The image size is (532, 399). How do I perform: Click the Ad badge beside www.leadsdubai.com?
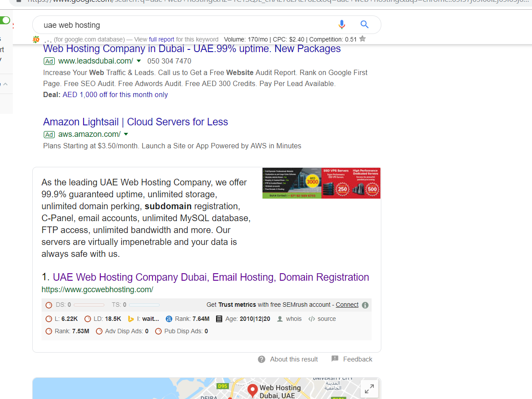pyautogui.click(x=49, y=61)
